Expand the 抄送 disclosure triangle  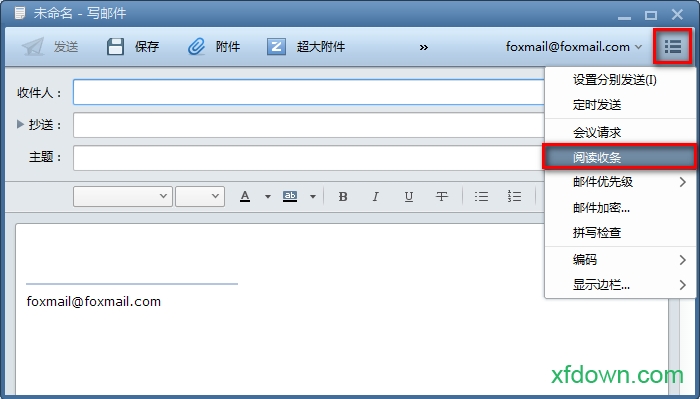[x=20, y=124]
